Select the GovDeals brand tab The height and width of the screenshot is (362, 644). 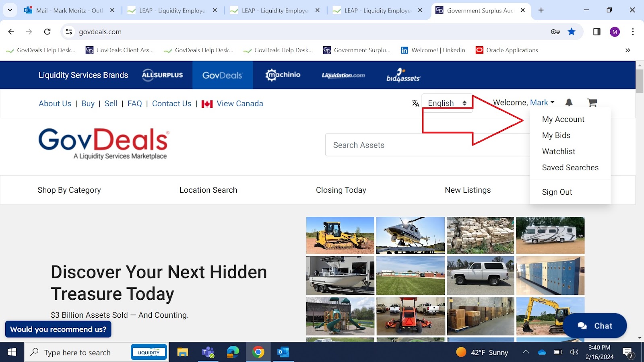pos(222,75)
